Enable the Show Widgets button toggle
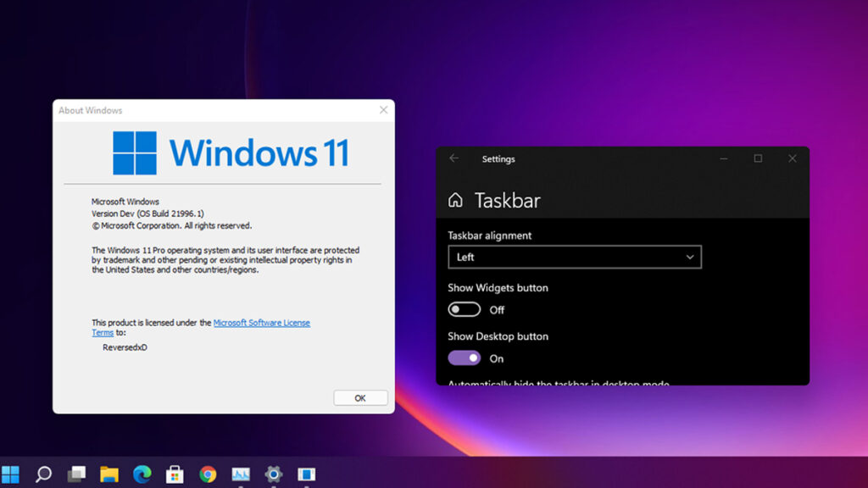 click(464, 309)
